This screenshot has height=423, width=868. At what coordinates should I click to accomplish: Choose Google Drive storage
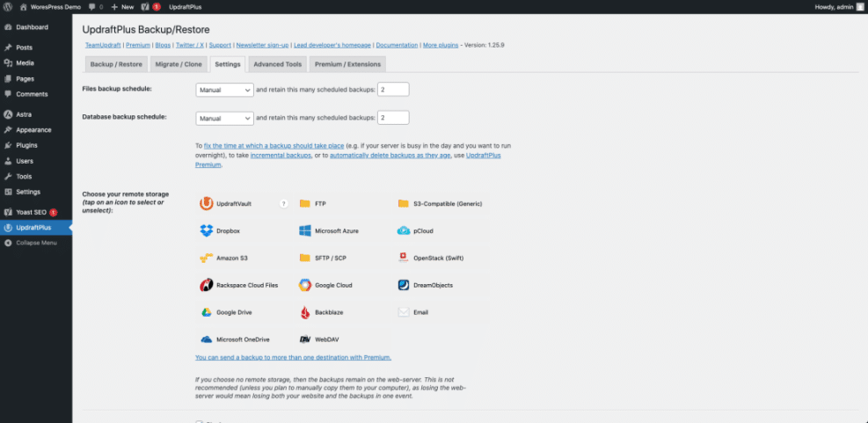click(x=244, y=312)
